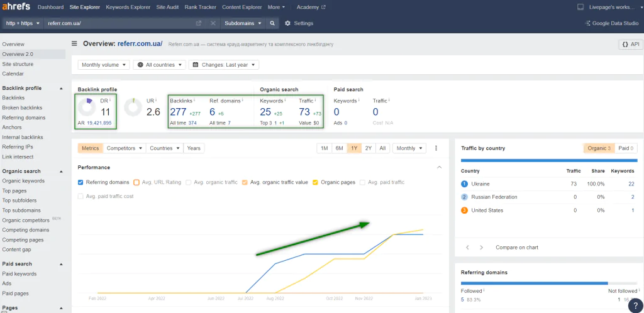The height and width of the screenshot is (313, 644).
Task: Open the Monthly interval dropdown
Action: pyautogui.click(x=409, y=148)
